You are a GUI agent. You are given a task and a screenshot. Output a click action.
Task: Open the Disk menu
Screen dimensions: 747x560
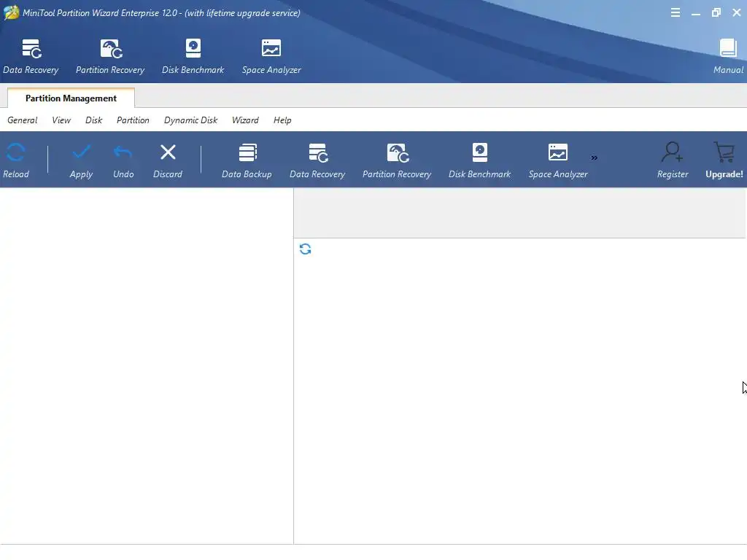(94, 120)
